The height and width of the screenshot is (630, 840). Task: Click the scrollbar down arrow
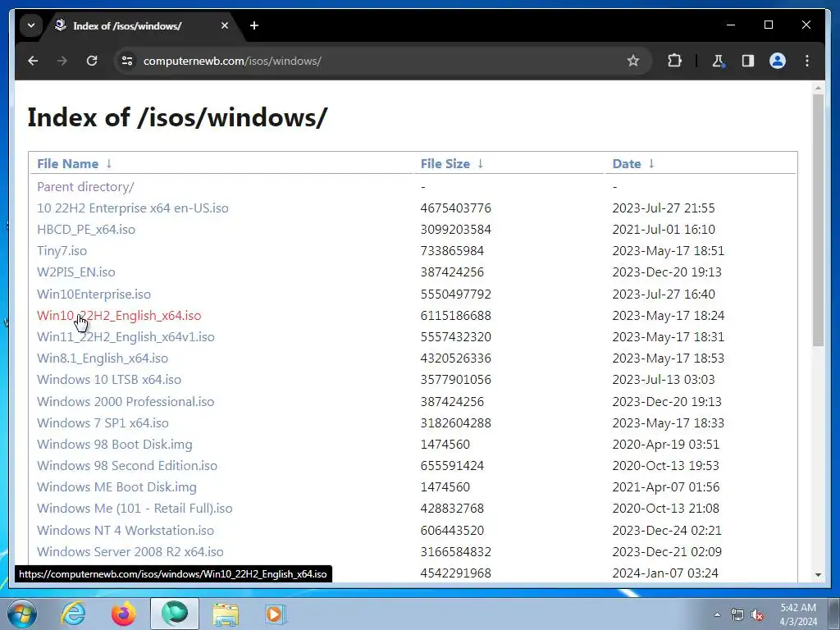pyautogui.click(x=818, y=575)
